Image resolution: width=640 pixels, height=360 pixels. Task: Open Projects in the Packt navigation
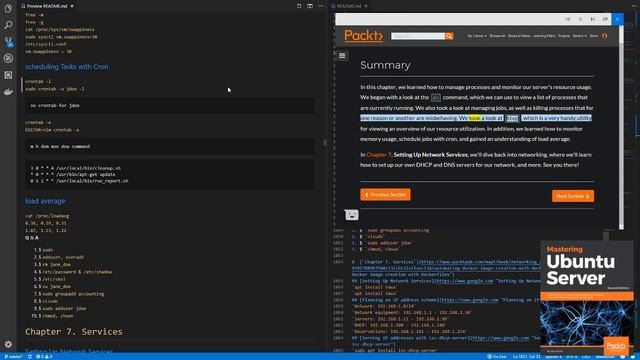point(564,36)
